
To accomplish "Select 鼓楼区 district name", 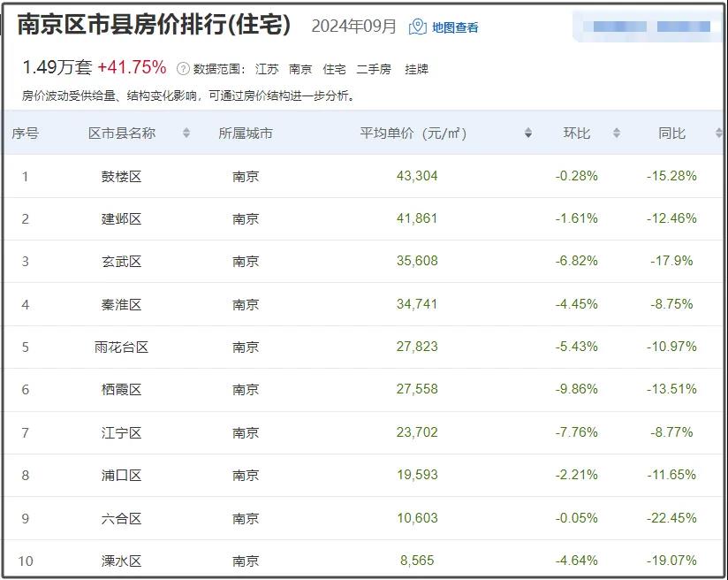I will click(122, 176).
